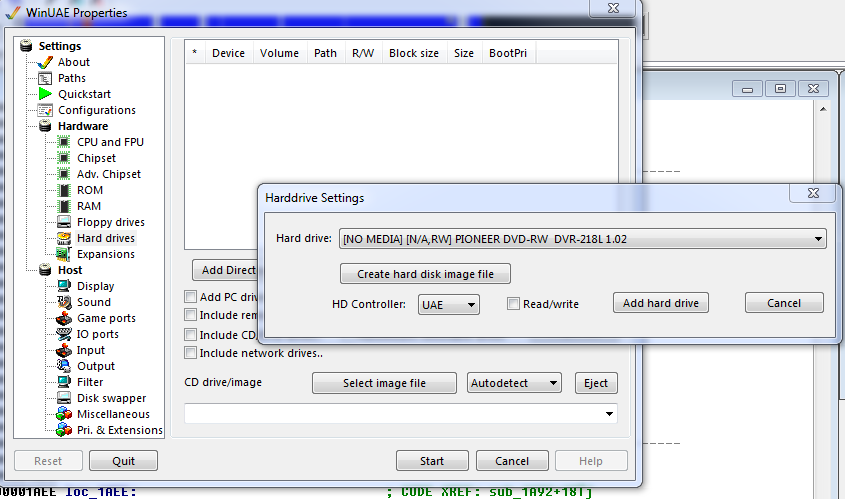The height and width of the screenshot is (499, 845).
Task: Open Expansions in the settings tree
Action: [x=105, y=254]
